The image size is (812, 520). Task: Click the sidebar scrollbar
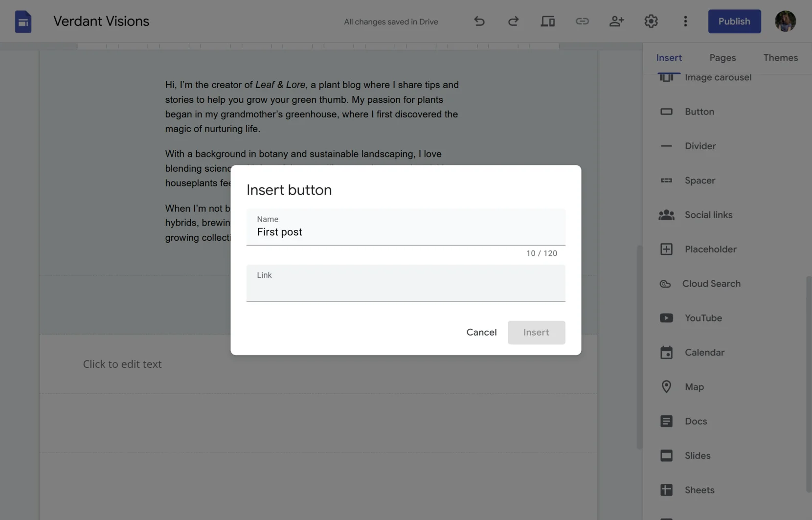808,382
